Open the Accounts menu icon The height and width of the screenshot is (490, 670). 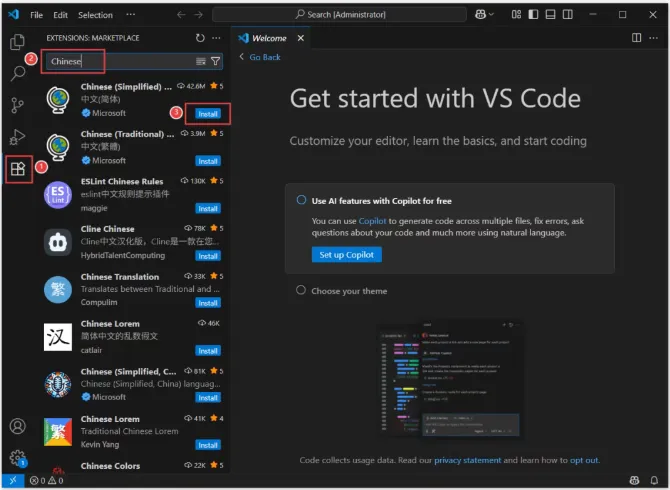[18, 426]
